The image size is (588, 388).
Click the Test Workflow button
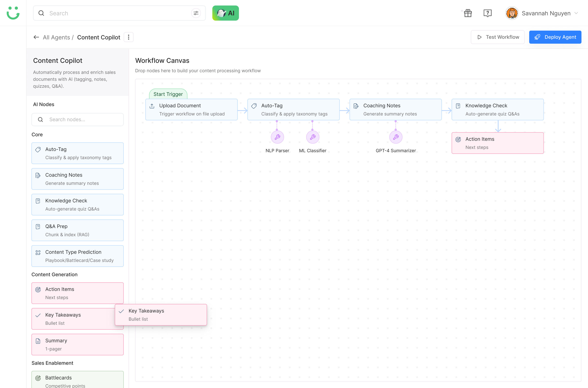(x=498, y=37)
